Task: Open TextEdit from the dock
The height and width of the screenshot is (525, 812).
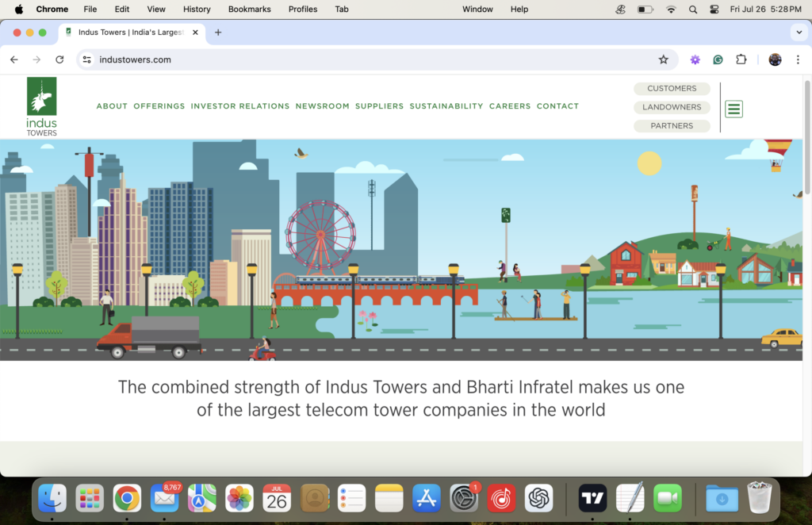Action: click(630, 498)
